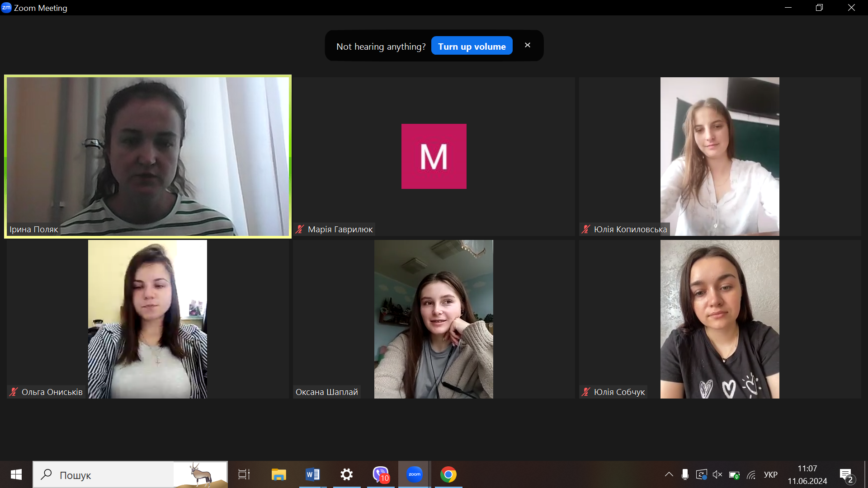The image size is (868, 488).
Task: Dismiss the Not hearing anything notification
Action: (527, 45)
